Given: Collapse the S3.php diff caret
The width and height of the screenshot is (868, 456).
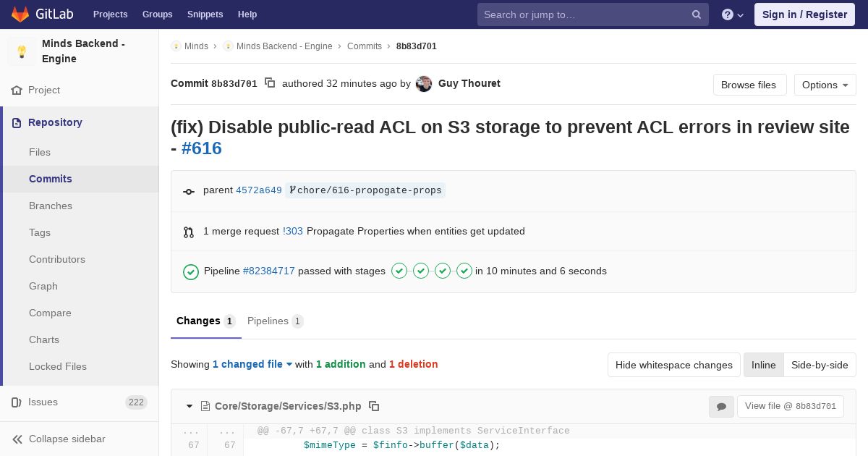Looking at the screenshot, I should (x=190, y=407).
